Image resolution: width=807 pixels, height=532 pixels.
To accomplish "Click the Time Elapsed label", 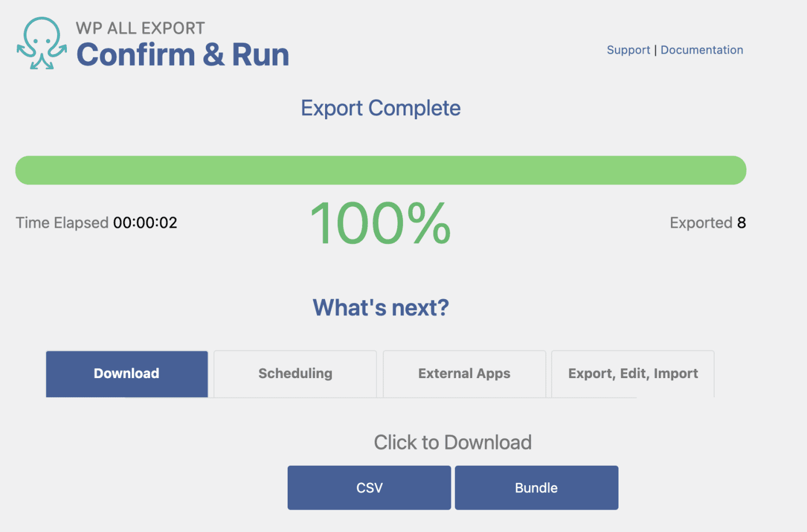I will [62, 223].
